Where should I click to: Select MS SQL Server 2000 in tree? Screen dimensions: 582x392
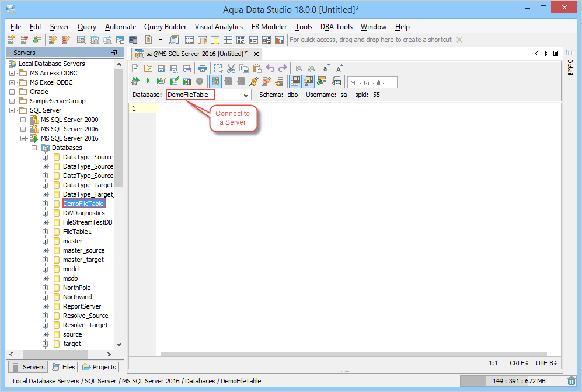69,120
